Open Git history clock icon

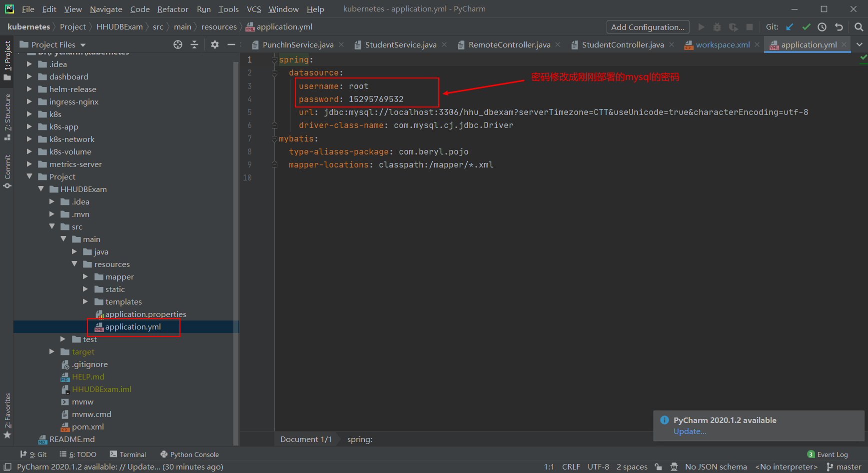(822, 27)
